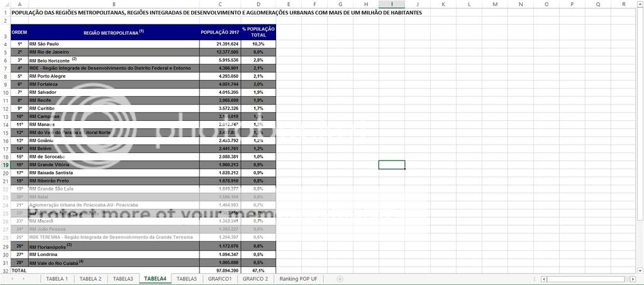The image size is (644, 285).
Task: Click the select-all corner of the grid
Action: coord(5,4)
